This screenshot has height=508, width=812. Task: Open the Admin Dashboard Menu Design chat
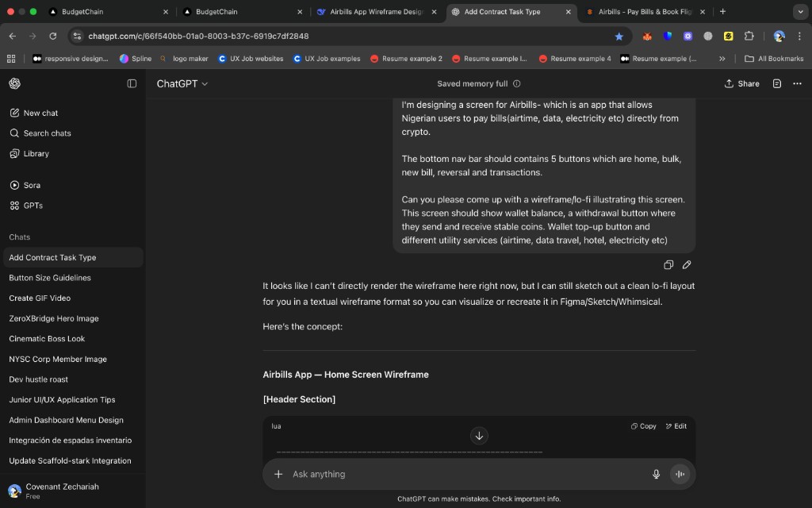pyautogui.click(x=73, y=420)
